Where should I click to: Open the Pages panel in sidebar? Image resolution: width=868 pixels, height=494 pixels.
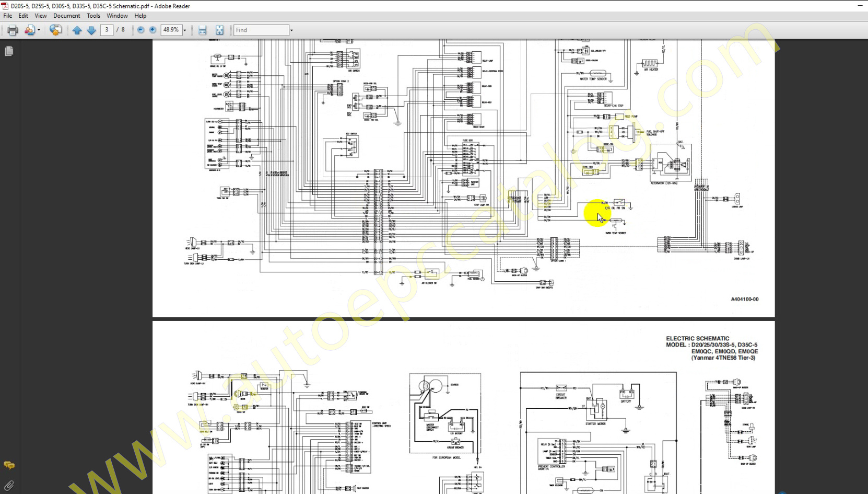(9, 51)
